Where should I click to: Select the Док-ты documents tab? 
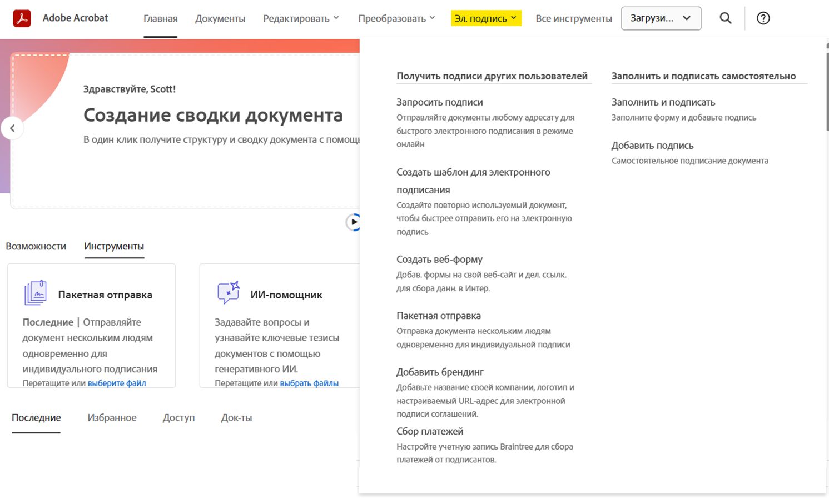click(x=236, y=417)
